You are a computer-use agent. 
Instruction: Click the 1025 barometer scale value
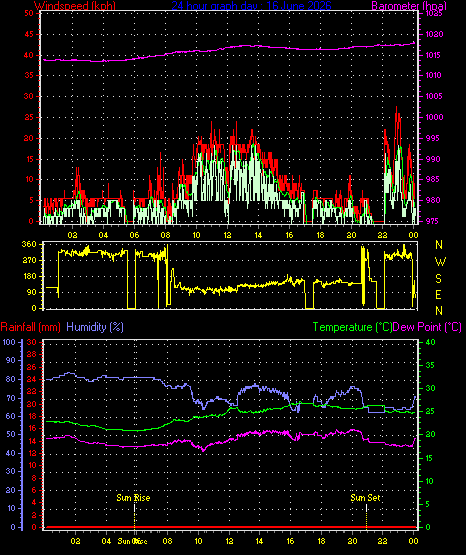(x=433, y=14)
